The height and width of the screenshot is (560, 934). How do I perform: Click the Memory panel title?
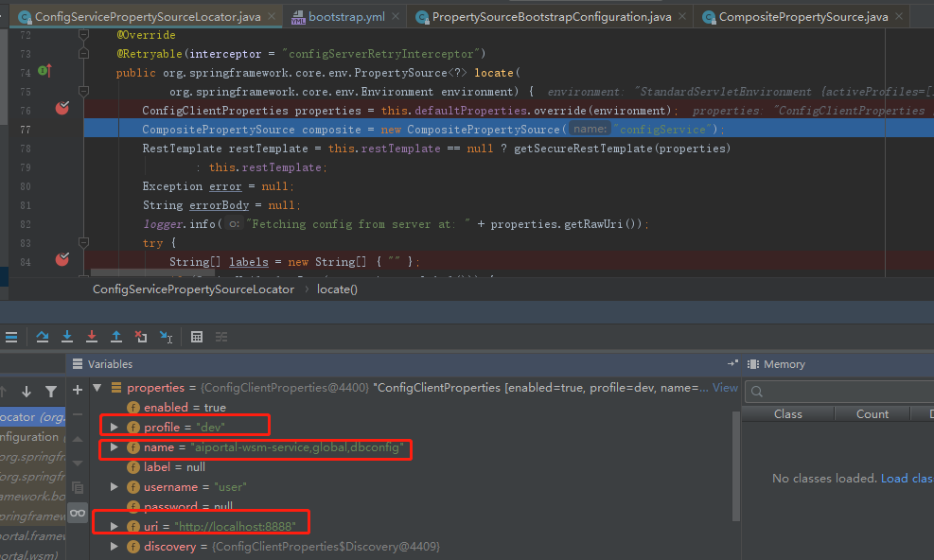(x=784, y=364)
